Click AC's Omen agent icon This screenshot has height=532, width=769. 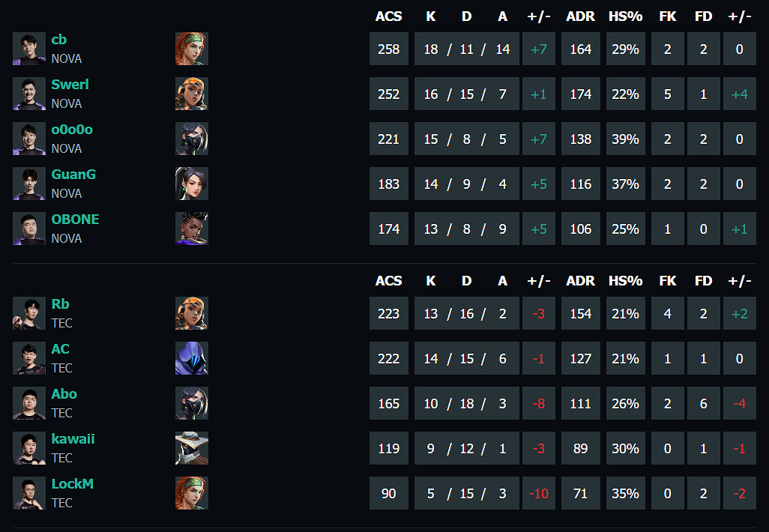[x=192, y=358]
